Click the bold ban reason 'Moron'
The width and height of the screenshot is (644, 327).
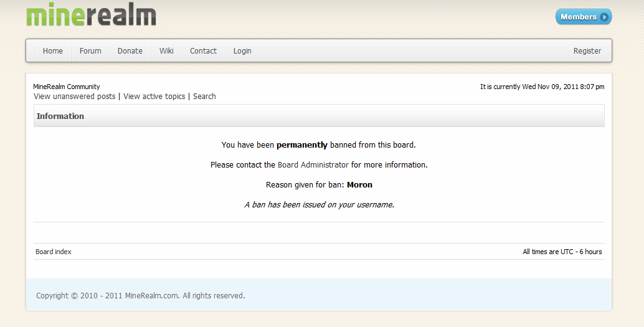point(359,185)
